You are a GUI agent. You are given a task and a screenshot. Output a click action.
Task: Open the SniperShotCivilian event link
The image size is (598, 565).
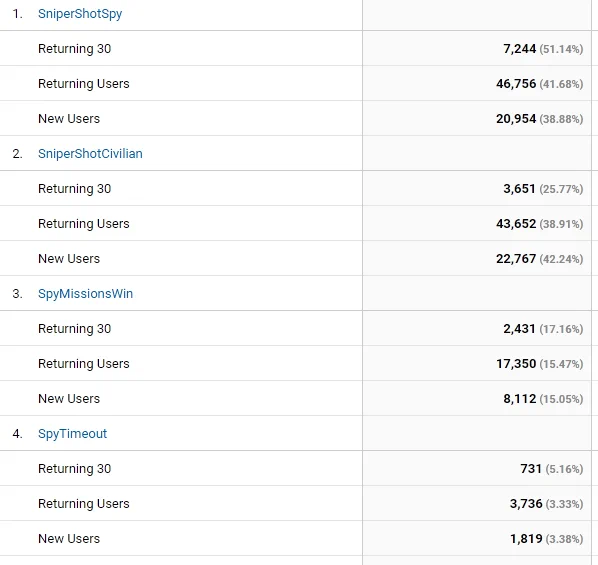[90, 153]
